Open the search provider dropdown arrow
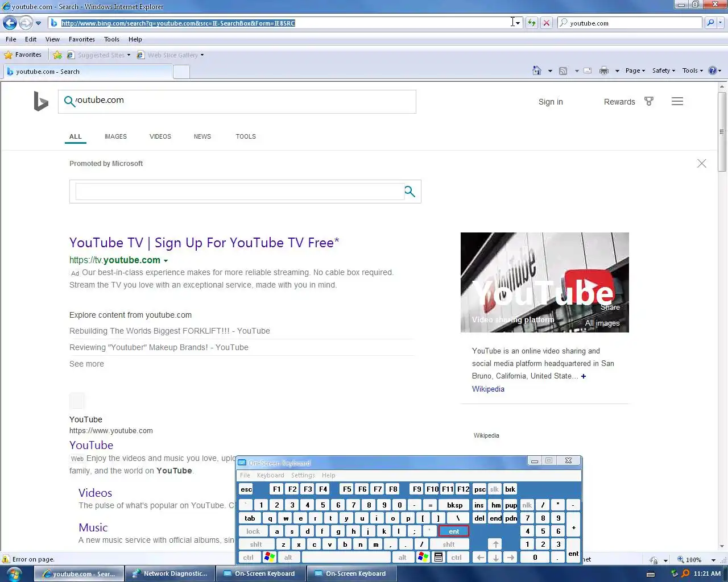 [721, 23]
